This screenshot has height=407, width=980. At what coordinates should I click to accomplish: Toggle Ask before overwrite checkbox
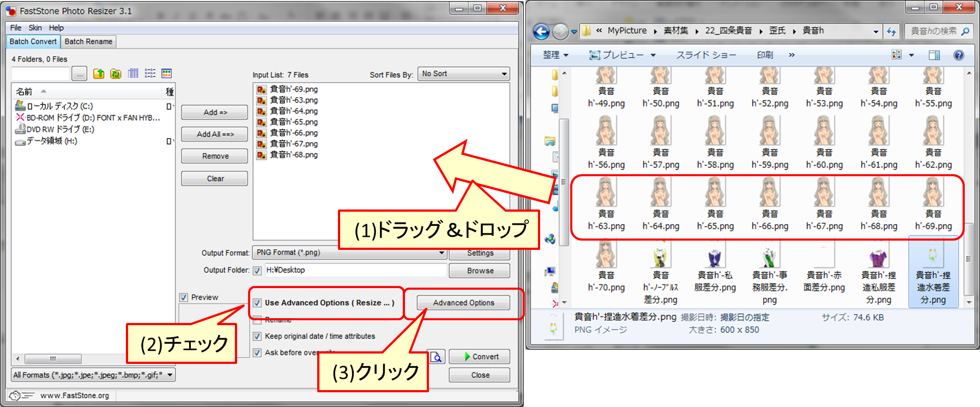(257, 353)
